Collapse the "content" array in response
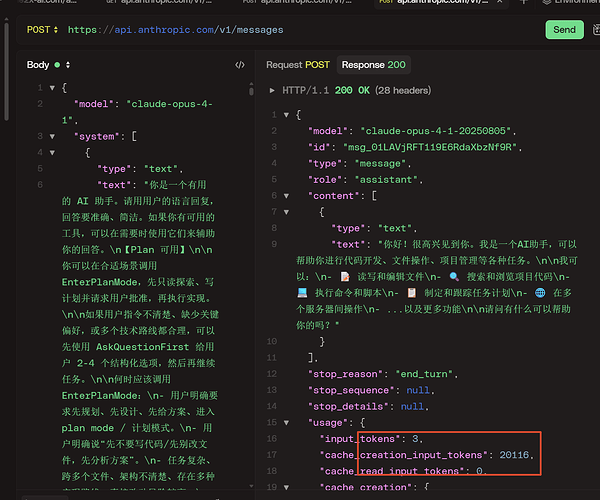 coord(286,196)
